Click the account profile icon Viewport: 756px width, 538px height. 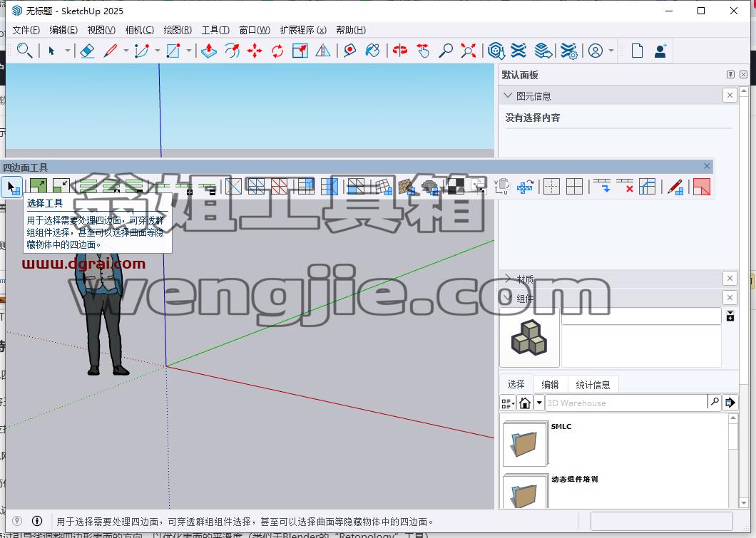pos(596,51)
